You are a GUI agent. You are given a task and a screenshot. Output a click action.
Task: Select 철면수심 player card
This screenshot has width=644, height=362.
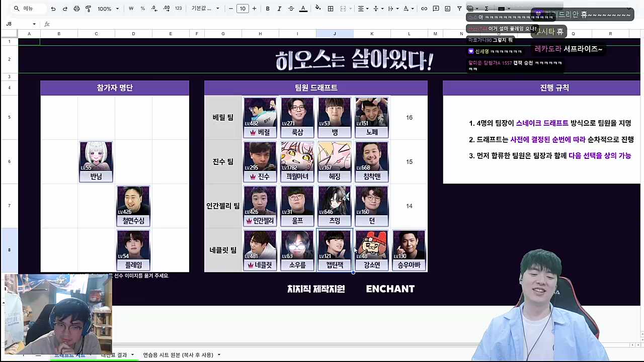[x=133, y=206]
